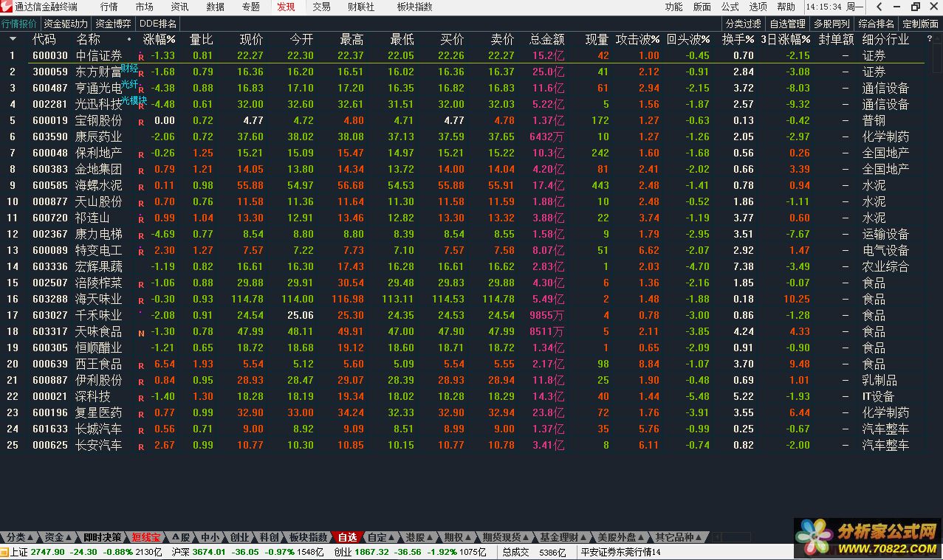Click the R marker beside 中信证券

click(140, 57)
